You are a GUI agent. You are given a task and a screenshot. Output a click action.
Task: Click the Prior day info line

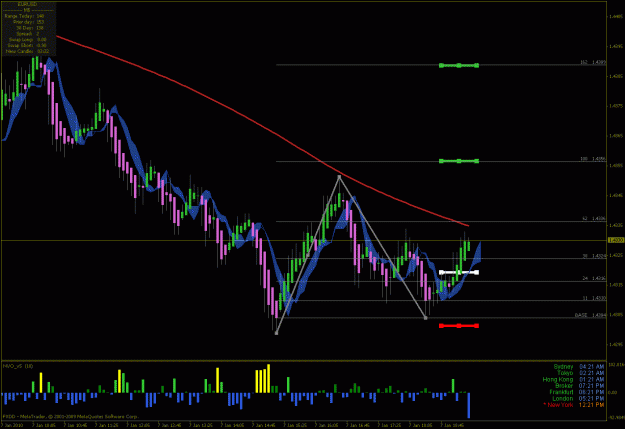pos(28,22)
